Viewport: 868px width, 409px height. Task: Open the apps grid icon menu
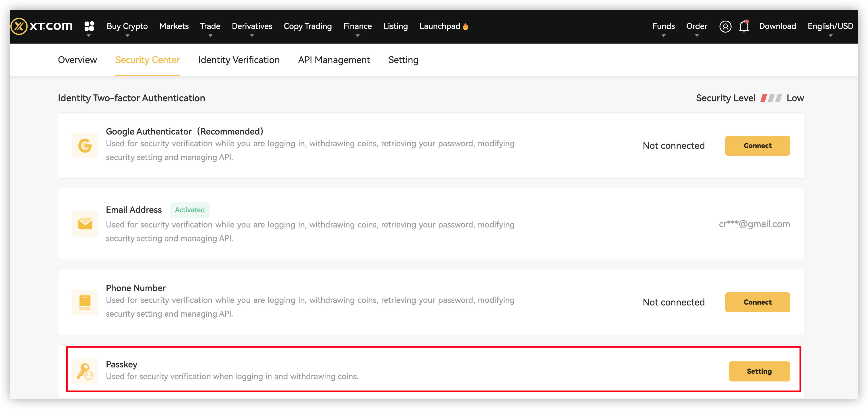[89, 26]
